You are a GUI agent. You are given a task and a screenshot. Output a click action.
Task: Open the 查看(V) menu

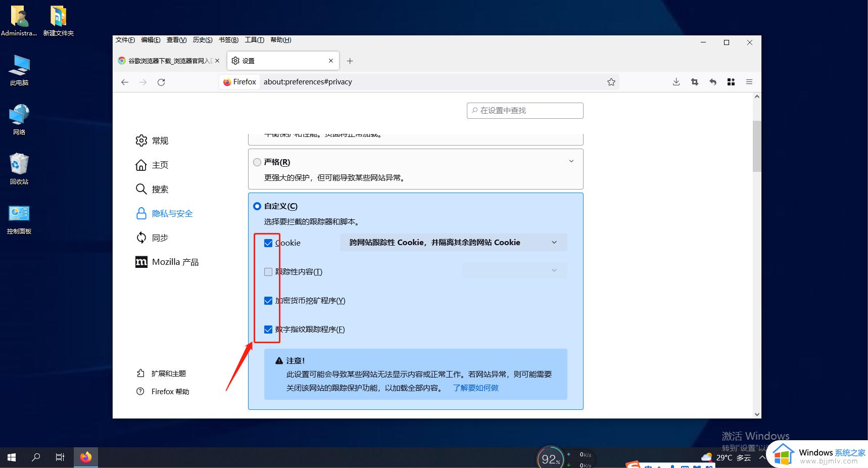(176, 40)
